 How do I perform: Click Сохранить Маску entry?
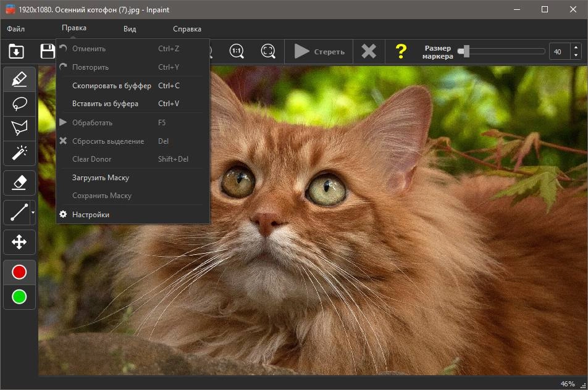coord(133,196)
